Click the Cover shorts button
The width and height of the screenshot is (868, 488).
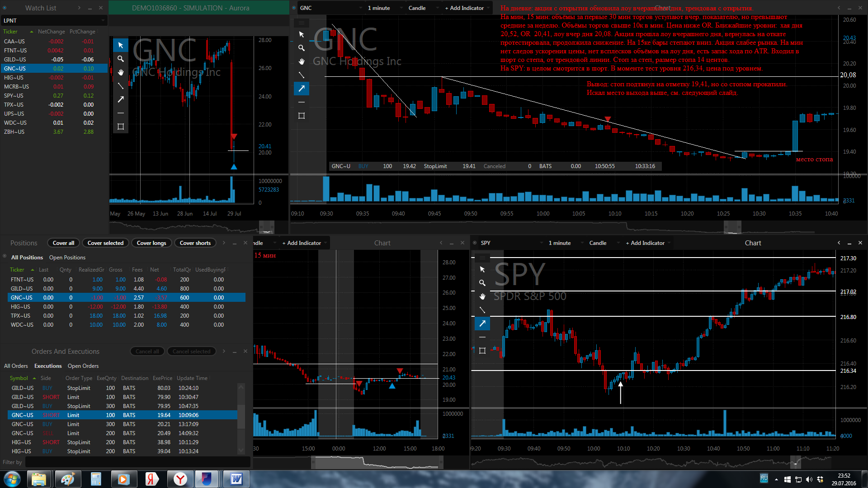pyautogui.click(x=195, y=243)
